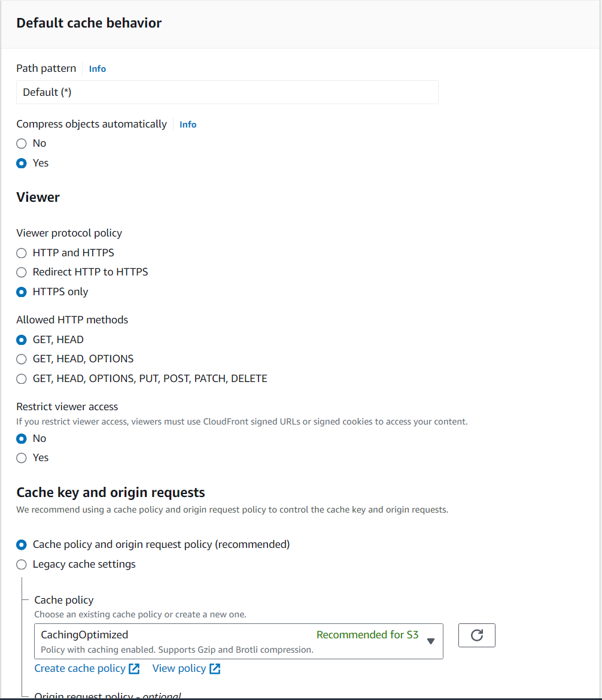This screenshot has width=602, height=700.
Task: Set Restrict viewer access to Yes
Action: click(22, 457)
